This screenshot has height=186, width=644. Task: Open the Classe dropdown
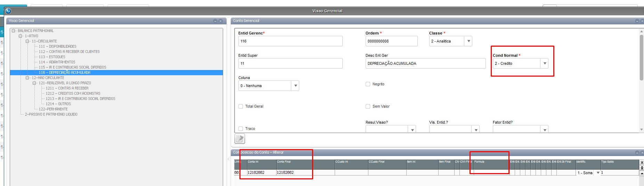click(468, 41)
